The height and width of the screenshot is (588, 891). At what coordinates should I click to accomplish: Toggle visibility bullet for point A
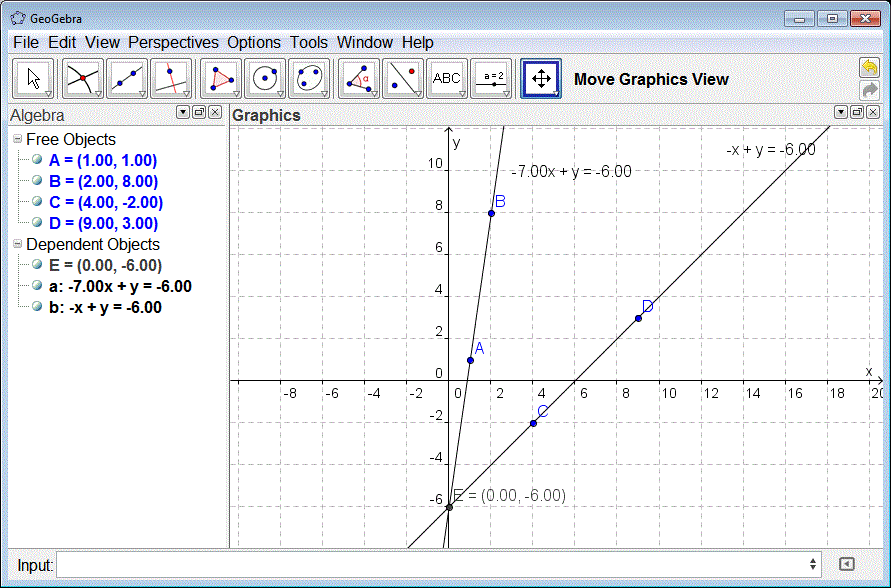click(x=37, y=160)
